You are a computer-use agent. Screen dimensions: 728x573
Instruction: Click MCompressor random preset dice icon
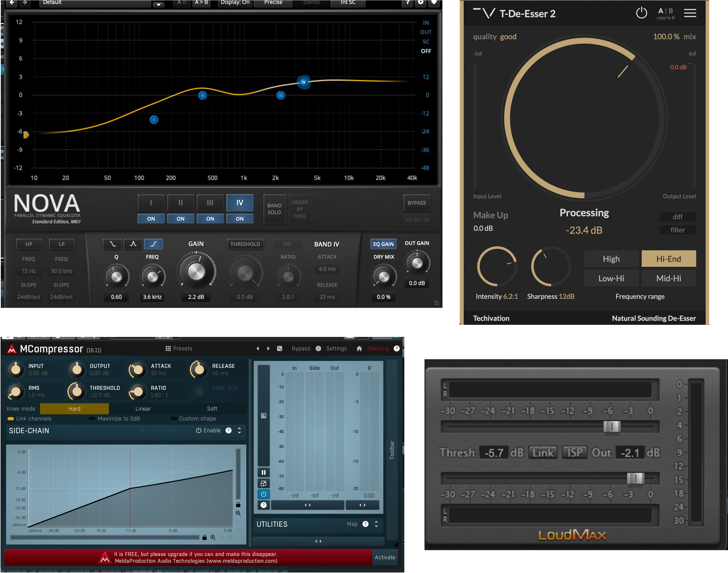[x=279, y=348]
